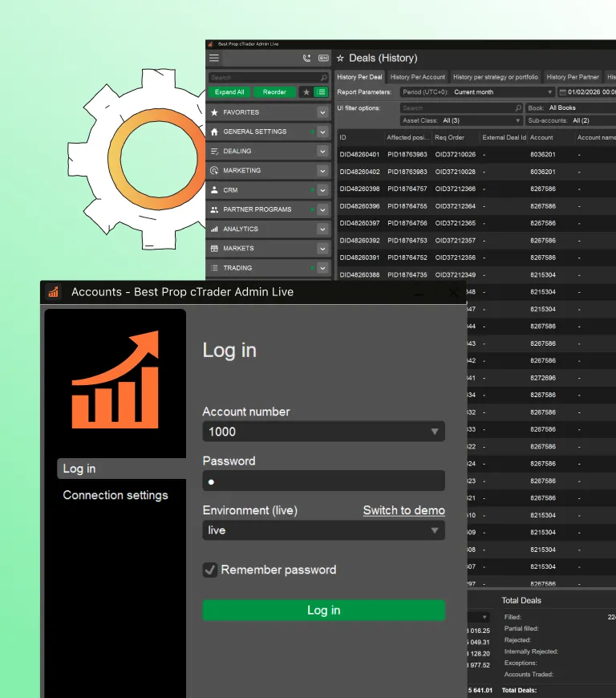Expand the MARKETING section chevron
This screenshot has height=698, width=616.
point(322,171)
